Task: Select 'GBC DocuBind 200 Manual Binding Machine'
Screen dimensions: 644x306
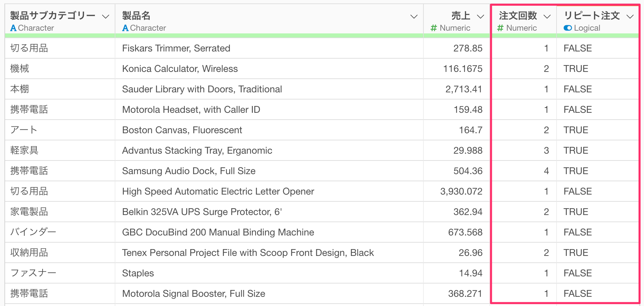Action: (x=269, y=232)
